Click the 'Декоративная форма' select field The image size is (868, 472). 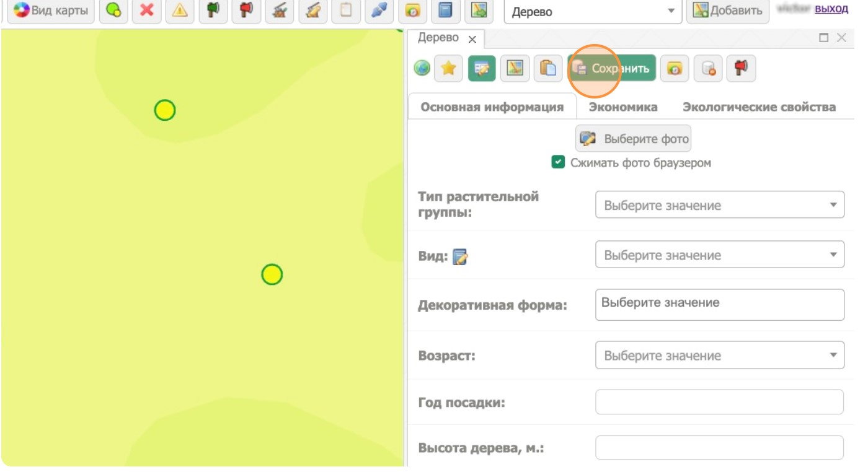720,305
